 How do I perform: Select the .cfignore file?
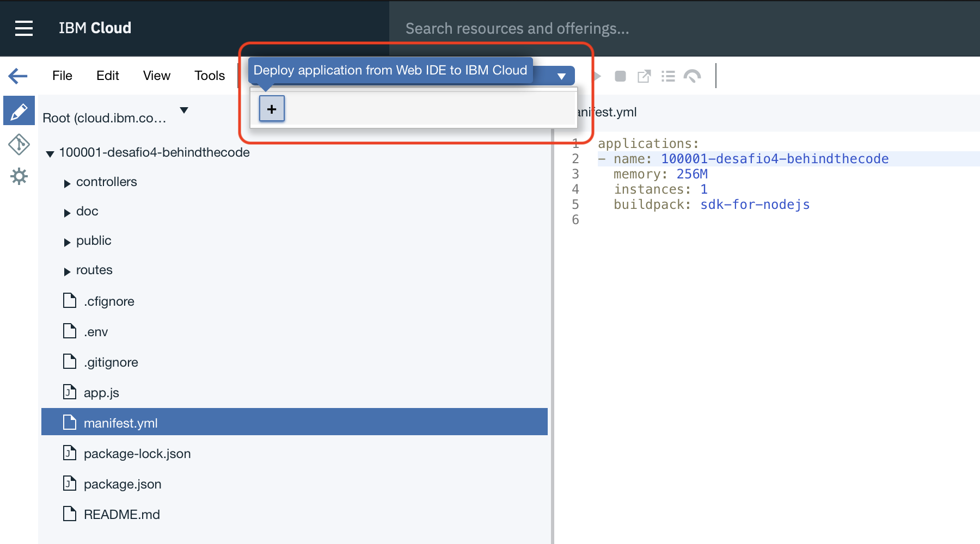109,301
